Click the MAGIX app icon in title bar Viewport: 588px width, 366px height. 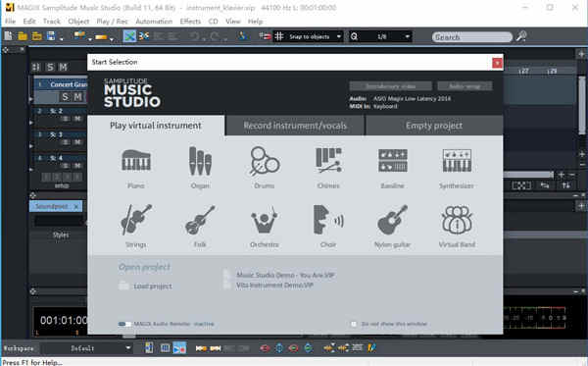pos(10,7)
